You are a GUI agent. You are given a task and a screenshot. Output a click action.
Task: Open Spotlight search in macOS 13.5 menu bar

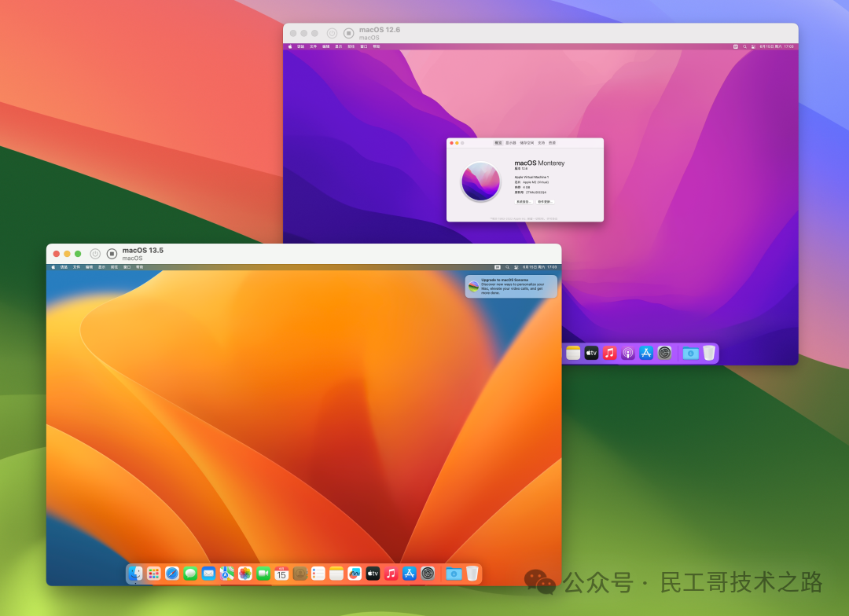click(x=507, y=267)
